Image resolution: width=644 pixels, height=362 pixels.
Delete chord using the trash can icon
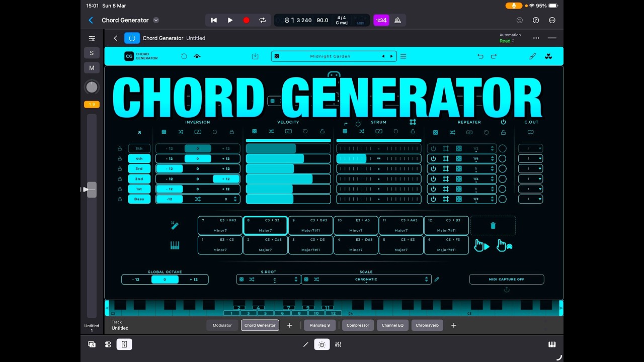[x=493, y=226]
